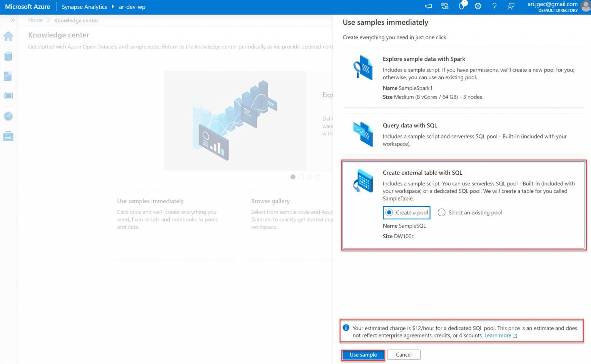Click the announcements megaphone icon
The height and width of the screenshot is (364, 591).
pos(428,6)
